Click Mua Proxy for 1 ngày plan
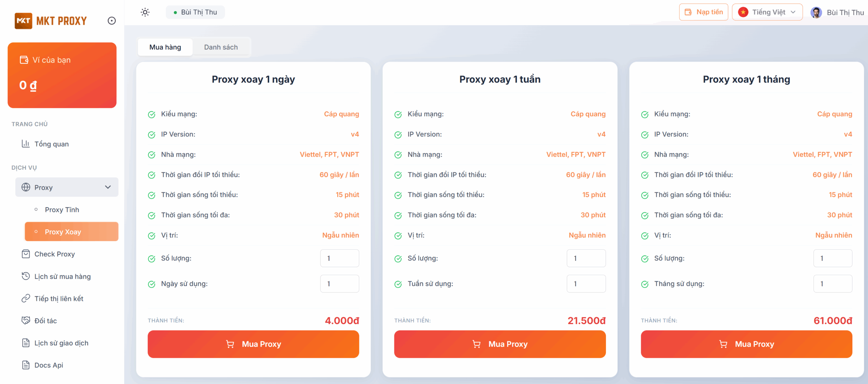 point(253,344)
